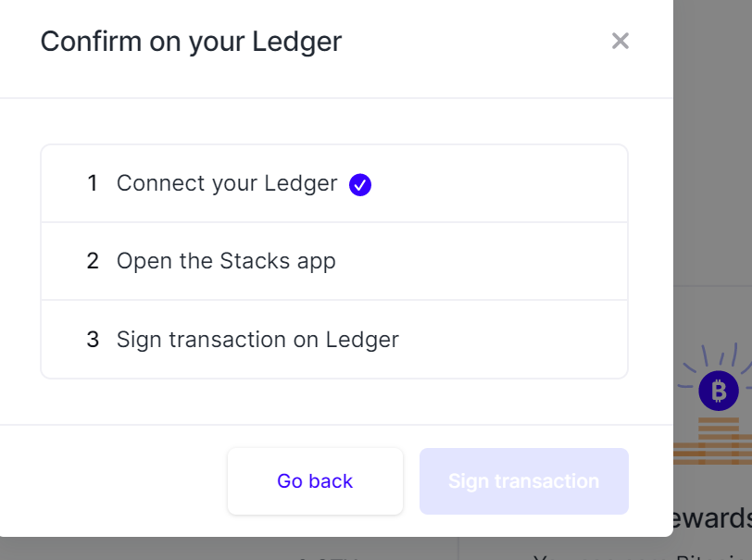Click step 3 Sign transaction on Ledger
The height and width of the screenshot is (560, 752).
click(x=257, y=340)
